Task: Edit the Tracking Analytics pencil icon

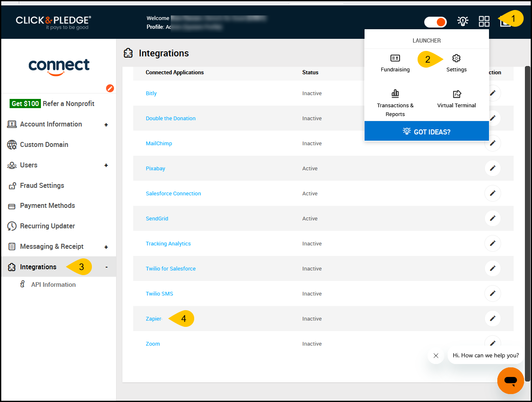Action: (493, 243)
